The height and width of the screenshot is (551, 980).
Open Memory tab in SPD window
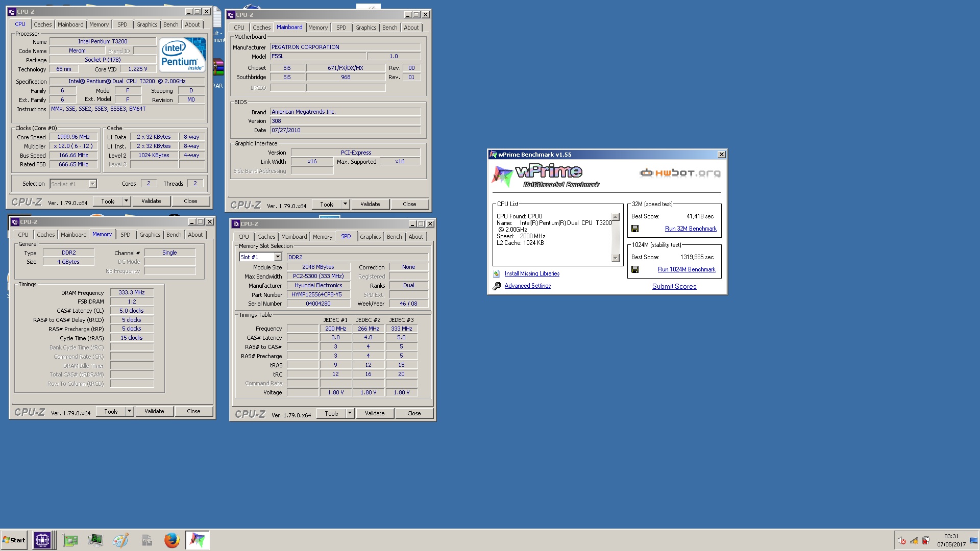323,237
